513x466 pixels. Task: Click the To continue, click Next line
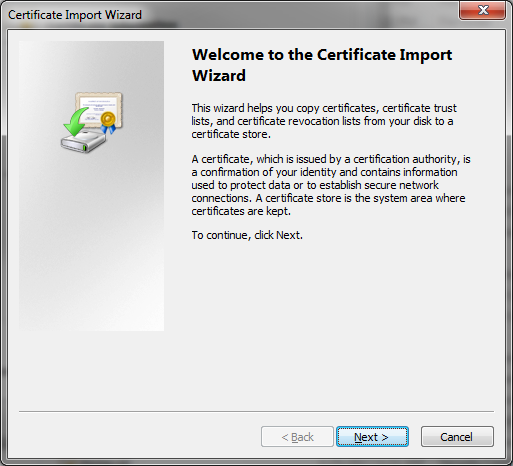247,235
